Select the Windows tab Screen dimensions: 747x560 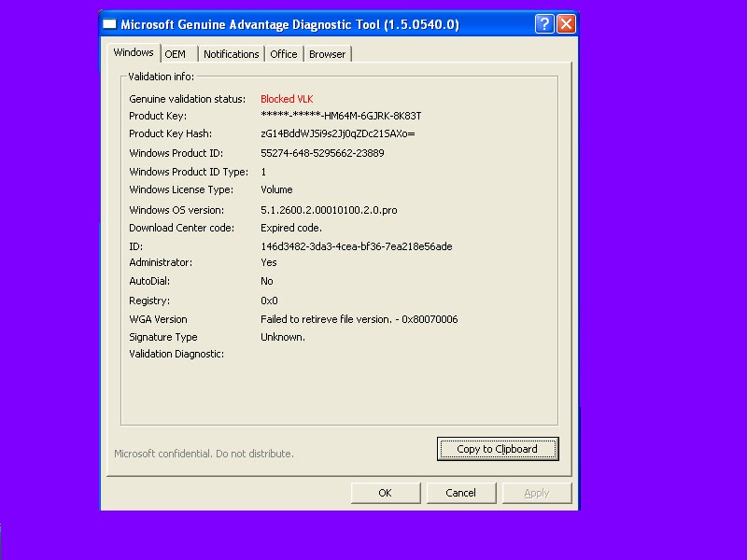coord(134,52)
